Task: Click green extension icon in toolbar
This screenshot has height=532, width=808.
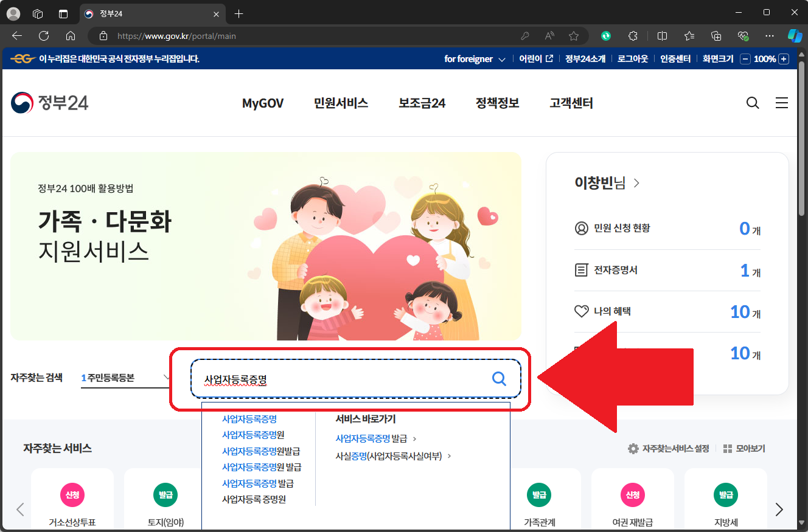Action: [x=606, y=36]
